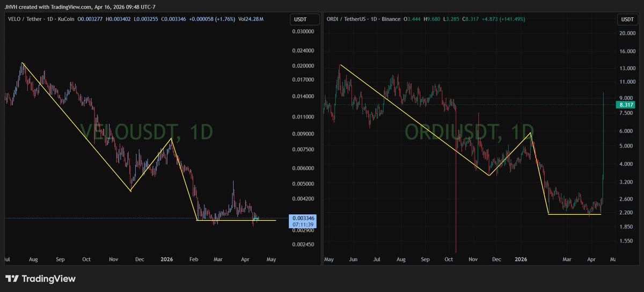The height and width of the screenshot is (292, 644).
Task: Click the 0.030000 price axis level
Action: click(x=303, y=32)
